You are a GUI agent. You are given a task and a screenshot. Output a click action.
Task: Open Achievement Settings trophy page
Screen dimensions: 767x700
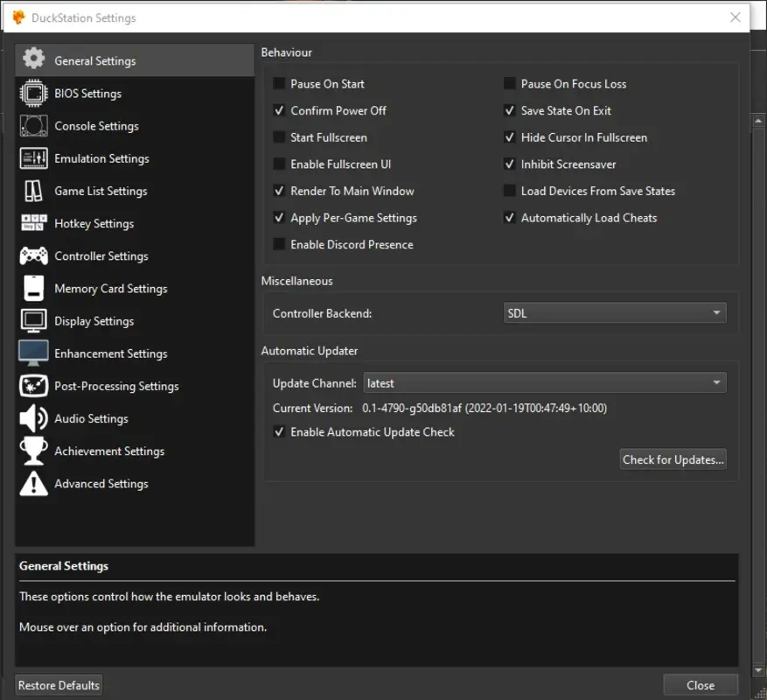point(108,451)
